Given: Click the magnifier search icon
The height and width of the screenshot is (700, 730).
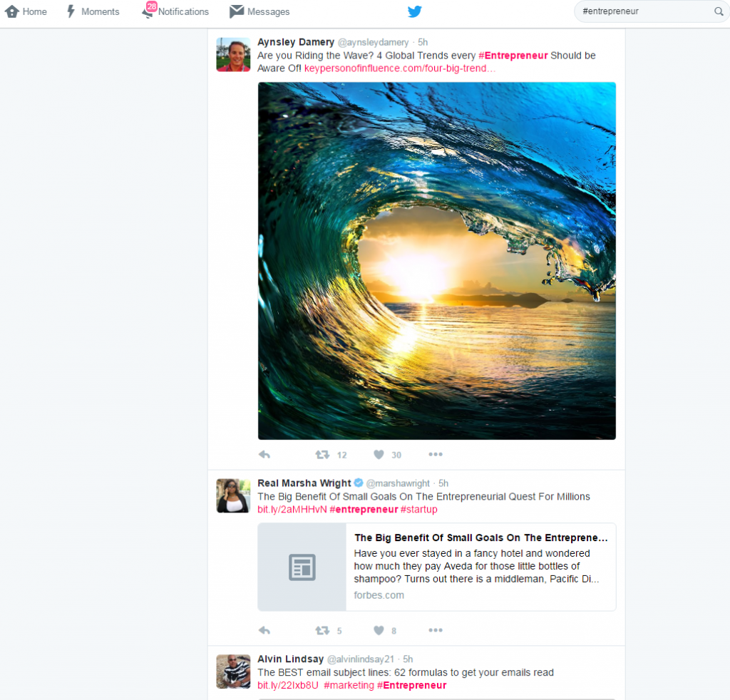Looking at the screenshot, I should point(719,11).
